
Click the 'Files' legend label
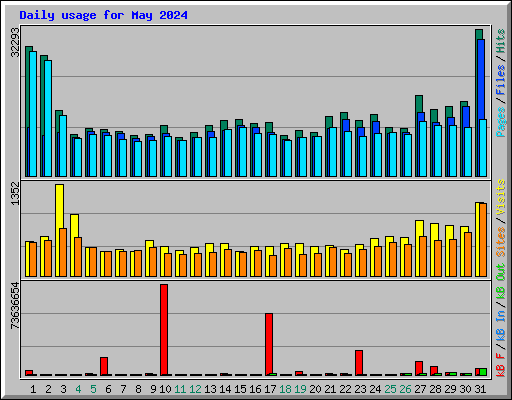coord(501,80)
